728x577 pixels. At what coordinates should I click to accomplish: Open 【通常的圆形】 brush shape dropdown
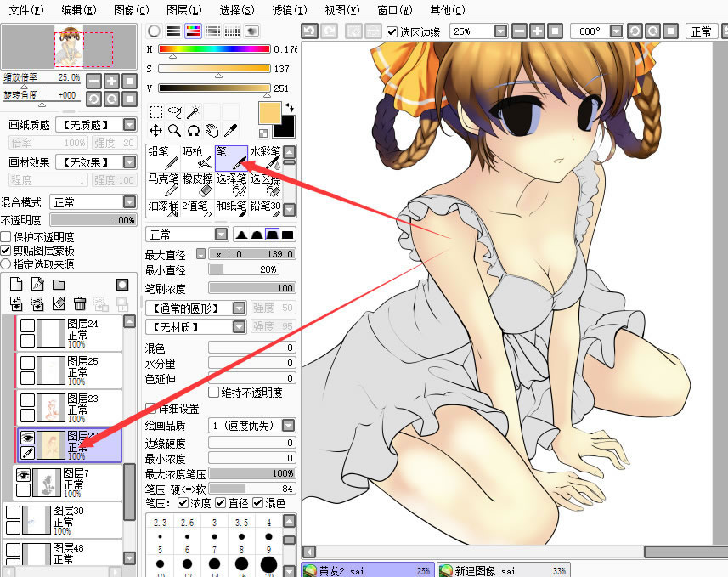(239, 308)
